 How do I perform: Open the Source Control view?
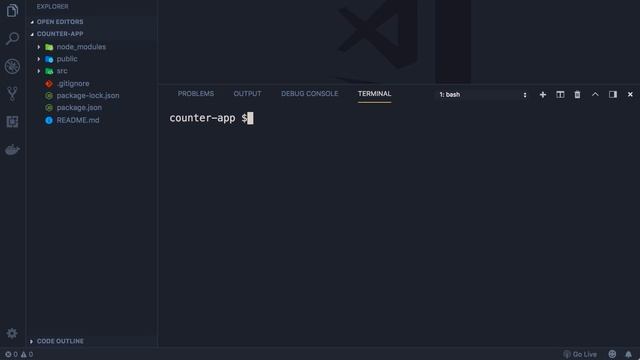coord(12,94)
